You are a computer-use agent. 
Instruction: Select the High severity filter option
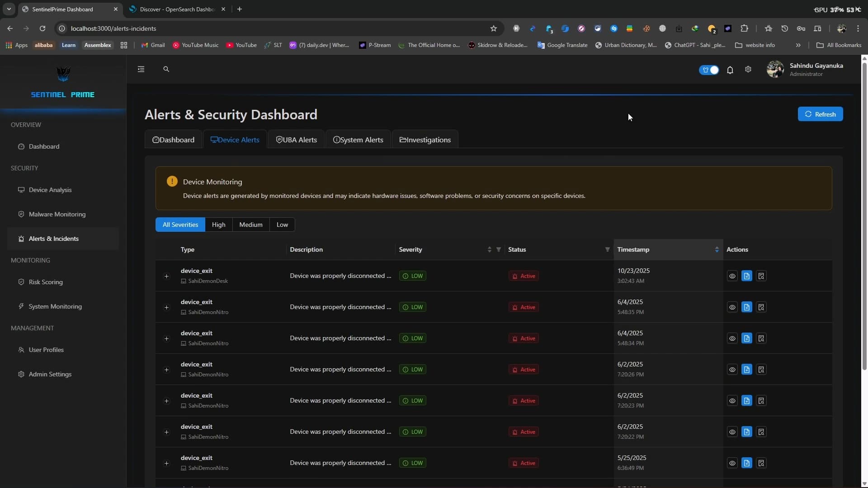pyautogui.click(x=218, y=225)
